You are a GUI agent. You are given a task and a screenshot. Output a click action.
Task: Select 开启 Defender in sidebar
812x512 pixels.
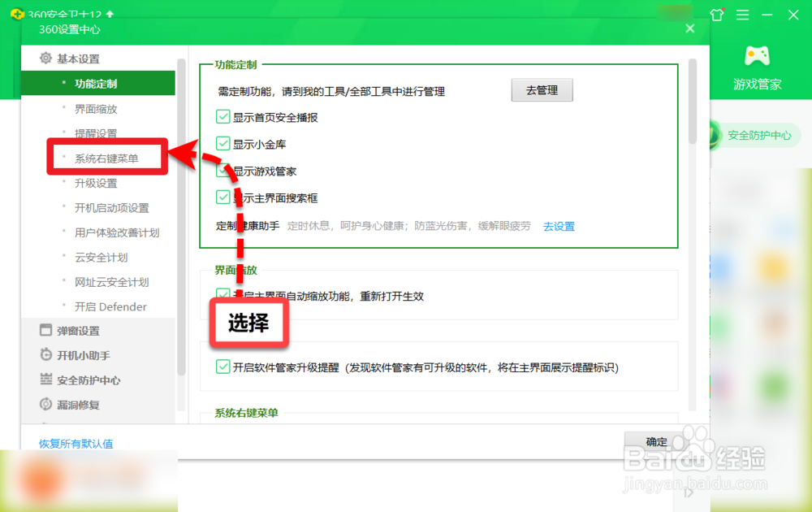110,306
